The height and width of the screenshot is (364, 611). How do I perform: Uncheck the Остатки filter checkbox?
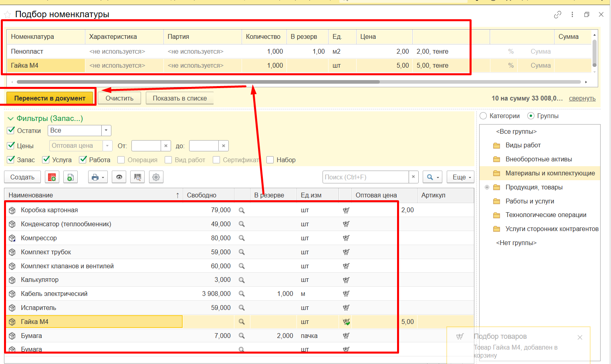(11, 131)
